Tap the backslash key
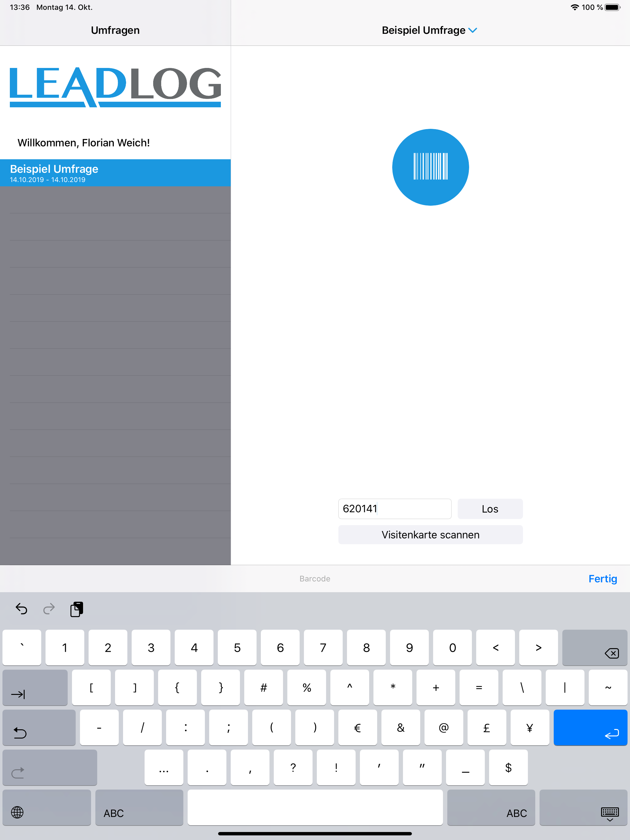 [x=522, y=687]
